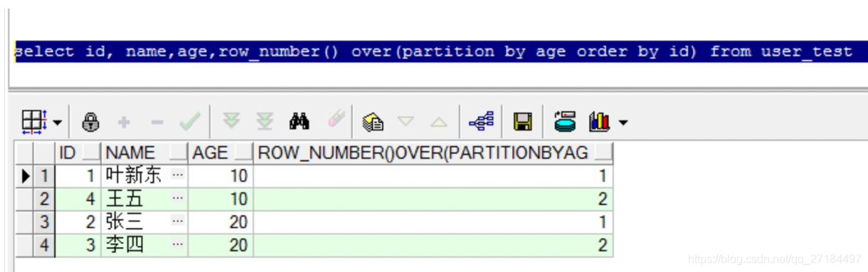868x272 pixels.
Task: Open ellipsis editor for 李四 cell
Action: coord(178,246)
